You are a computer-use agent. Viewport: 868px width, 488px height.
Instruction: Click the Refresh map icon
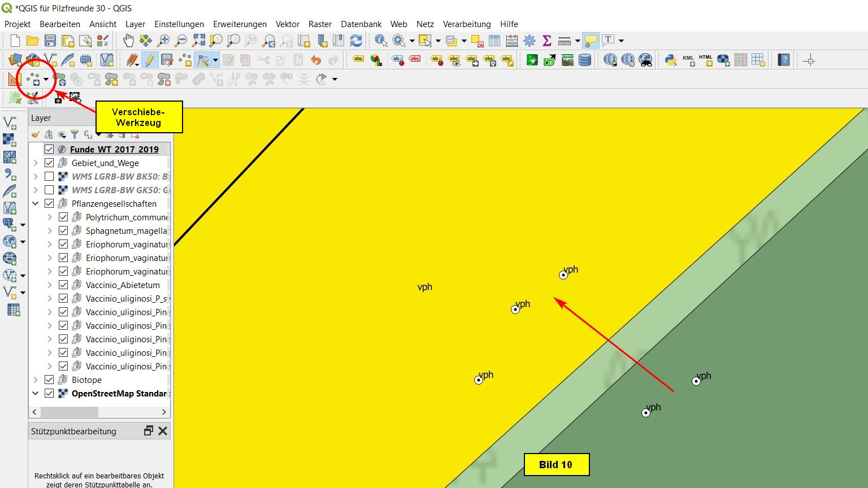pyautogui.click(x=356, y=41)
